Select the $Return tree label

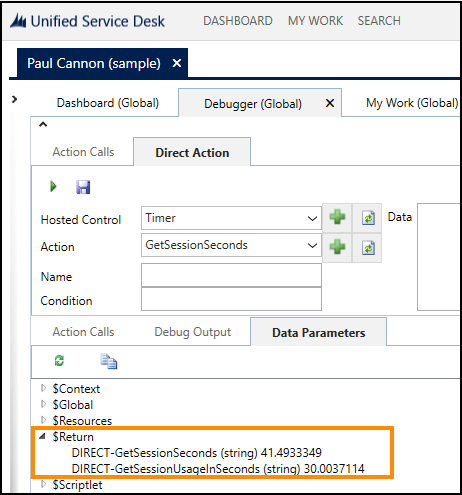pyautogui.click(x=73, y=437)
